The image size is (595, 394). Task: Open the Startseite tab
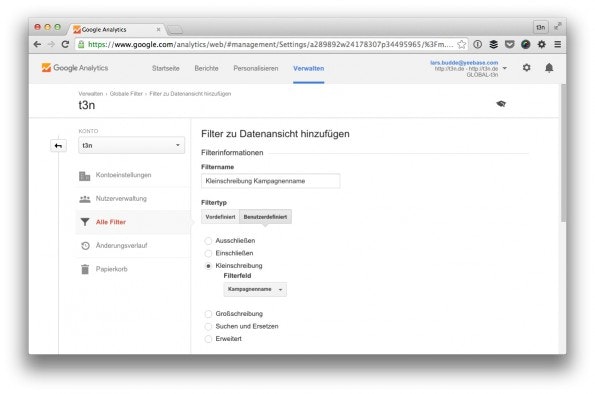[165, 68]
